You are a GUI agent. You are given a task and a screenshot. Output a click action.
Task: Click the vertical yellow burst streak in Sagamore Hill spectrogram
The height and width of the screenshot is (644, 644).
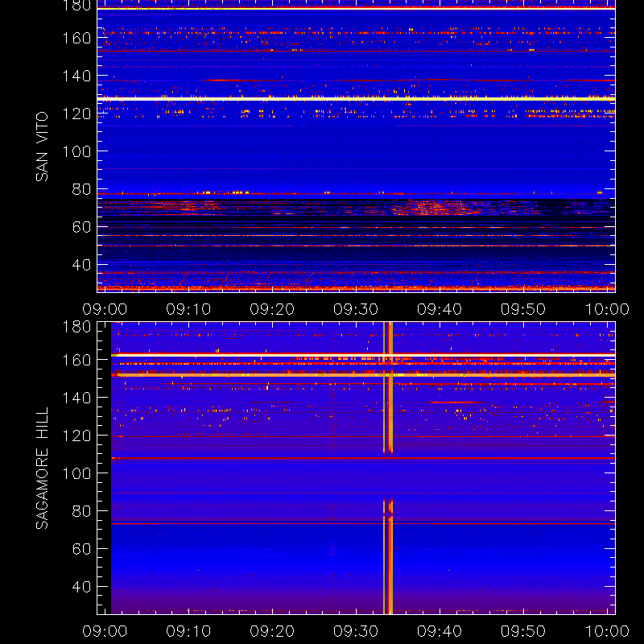[388, 469]
